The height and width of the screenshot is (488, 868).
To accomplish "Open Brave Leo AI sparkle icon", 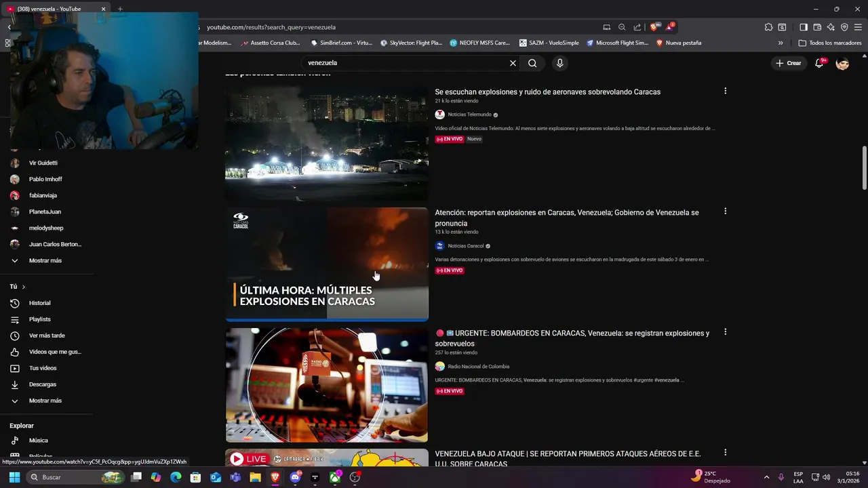I will coord(831,27).
